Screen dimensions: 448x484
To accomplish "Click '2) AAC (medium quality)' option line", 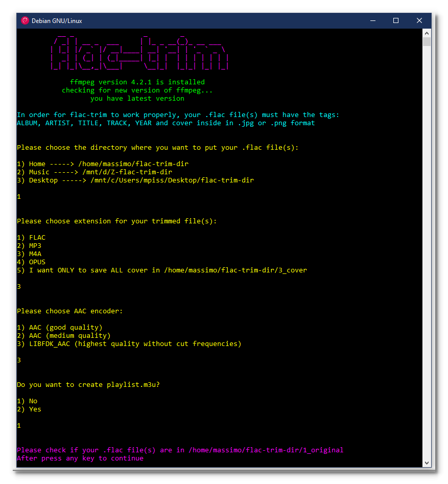I will (x=63, y=336).
